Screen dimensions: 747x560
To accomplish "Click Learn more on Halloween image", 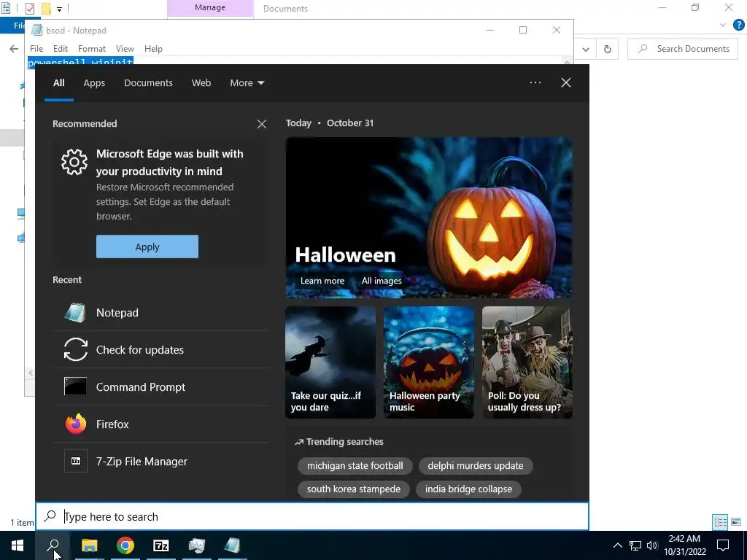I will (322, 281).
